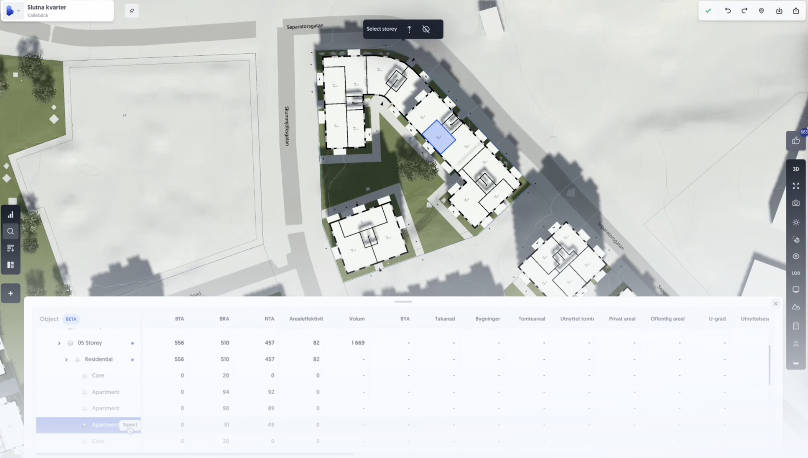Close the object data table panel
The width and height of the screenshot is (808, 458).
tap(775, 303)
